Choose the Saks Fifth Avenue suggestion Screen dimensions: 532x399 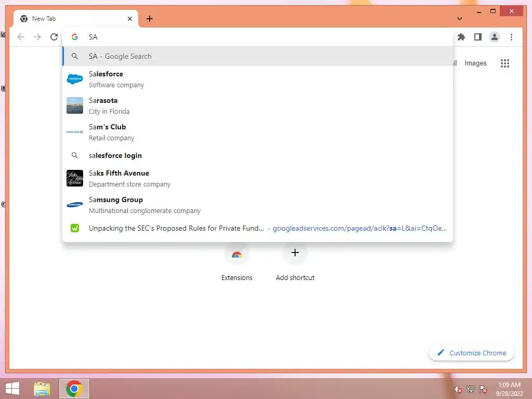click(258, 178)
